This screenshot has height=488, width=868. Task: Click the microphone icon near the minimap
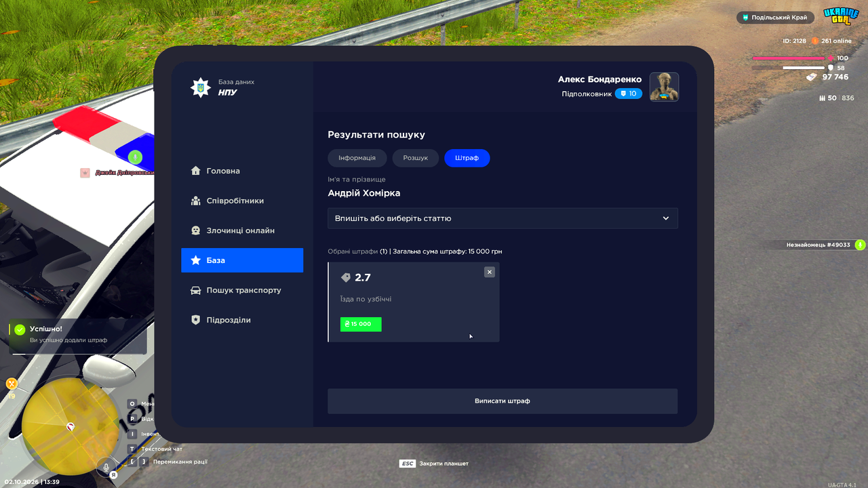105,466
